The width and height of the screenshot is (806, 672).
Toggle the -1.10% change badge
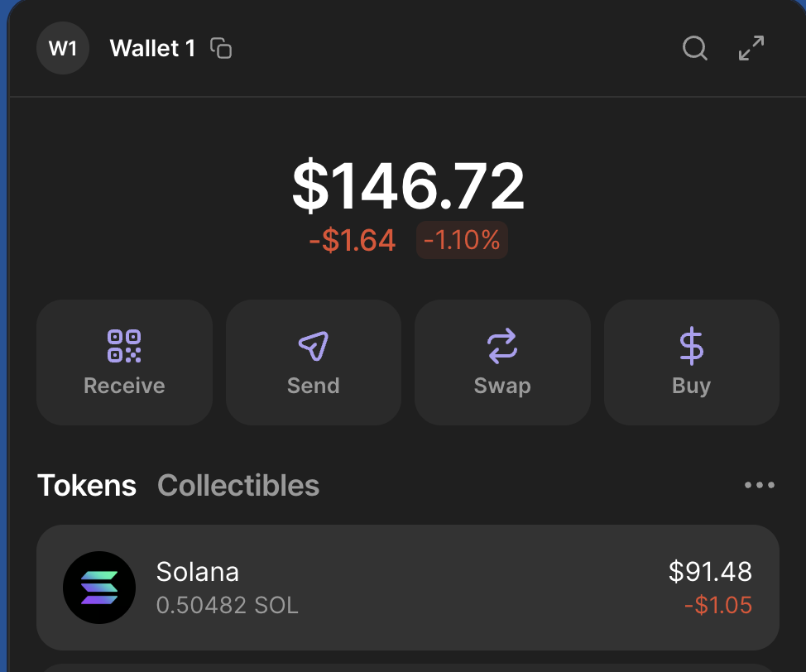coord(462,240)
